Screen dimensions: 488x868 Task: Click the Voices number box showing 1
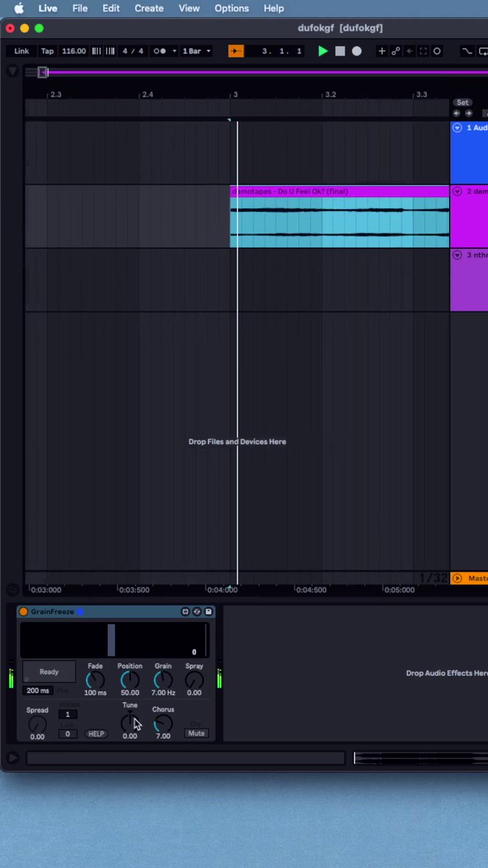point(68,714)
